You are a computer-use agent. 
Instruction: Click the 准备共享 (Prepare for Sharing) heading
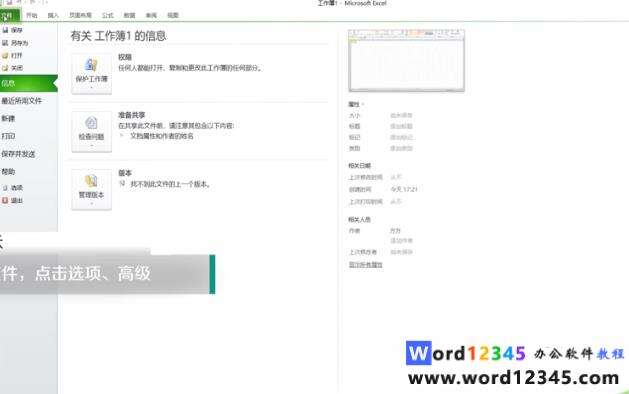[x=132, y=115]
